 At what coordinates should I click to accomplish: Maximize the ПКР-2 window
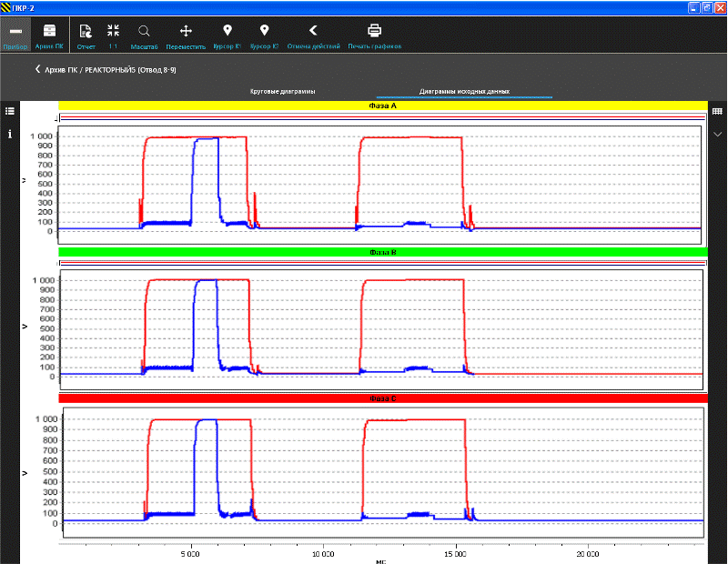pyautogui.click(x=707, y=7)
